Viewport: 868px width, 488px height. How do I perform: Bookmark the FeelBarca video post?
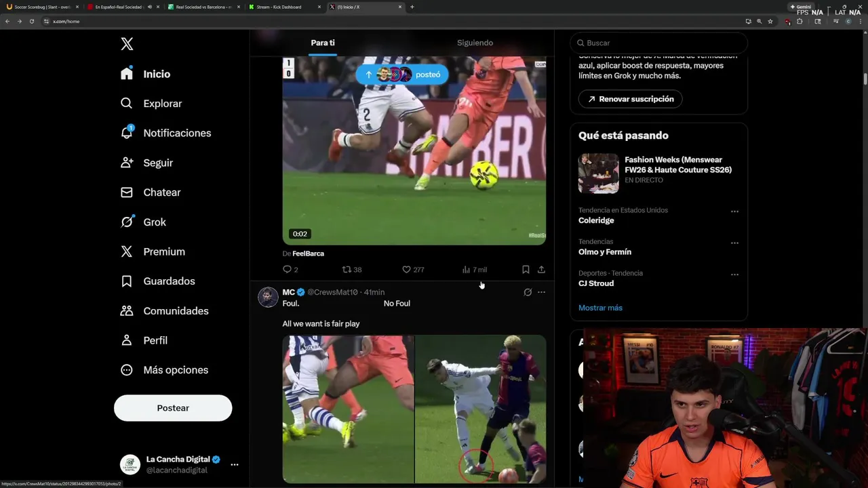click(526, 270)
